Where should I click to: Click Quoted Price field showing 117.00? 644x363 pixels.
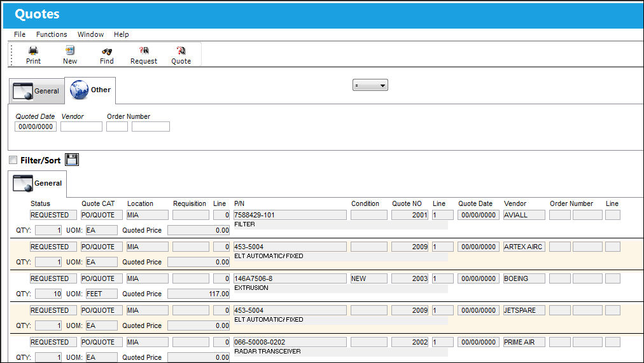point(199,294)
